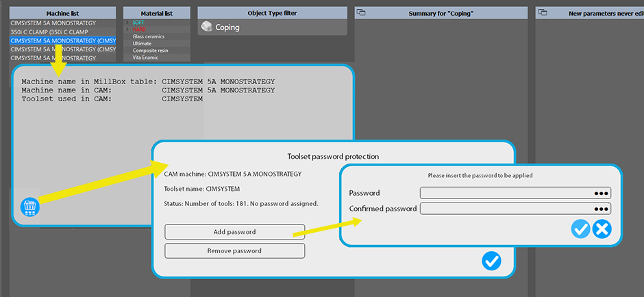This screenshot has height=297, width=644.
Task: Select the highlighted CIMSYSTEM 5A MONOSTRATEGY (CIMSY row
Action: click(62, 40)
